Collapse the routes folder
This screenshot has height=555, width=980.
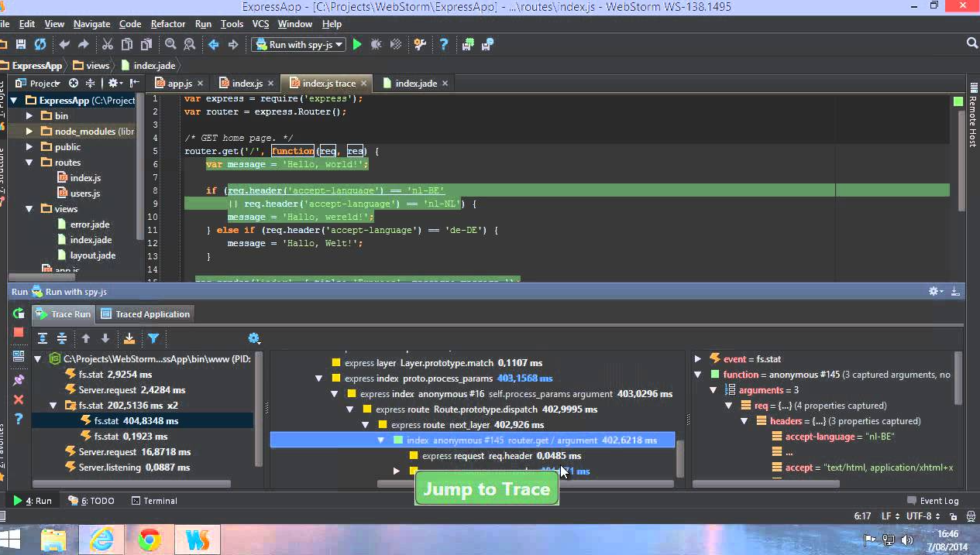tap(29, 163)
